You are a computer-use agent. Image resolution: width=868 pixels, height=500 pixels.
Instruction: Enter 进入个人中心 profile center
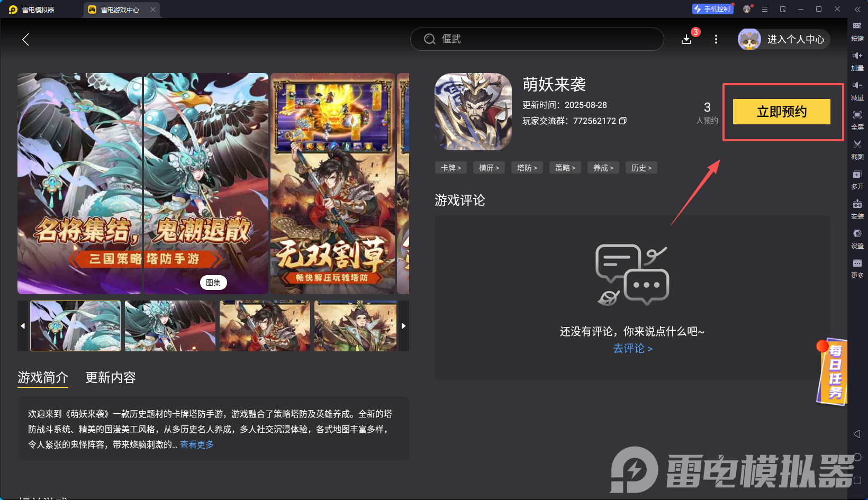coord(784,39)
